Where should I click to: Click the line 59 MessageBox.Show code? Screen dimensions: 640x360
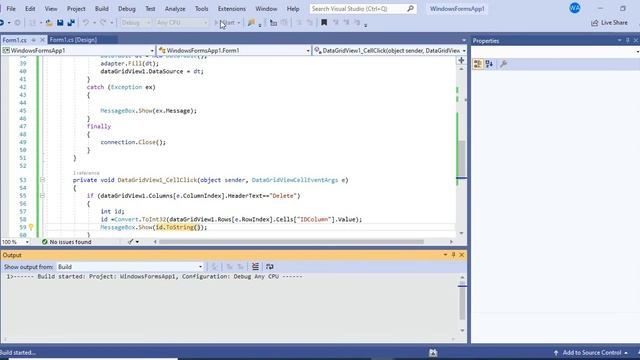point(153,227)
